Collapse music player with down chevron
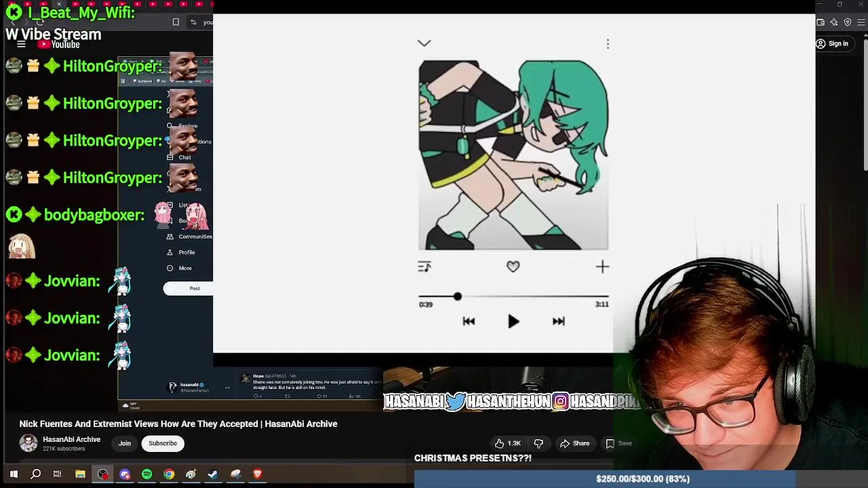The width and height of the screenshot is (868, 488). click(x=424, y=43)
